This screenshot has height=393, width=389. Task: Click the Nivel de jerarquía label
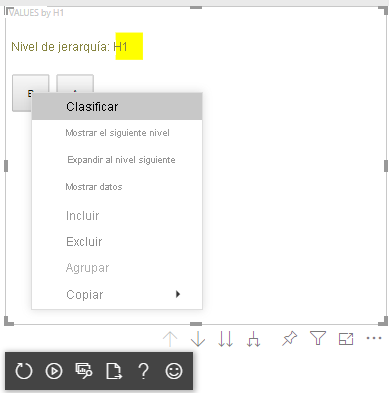(60, 47)
